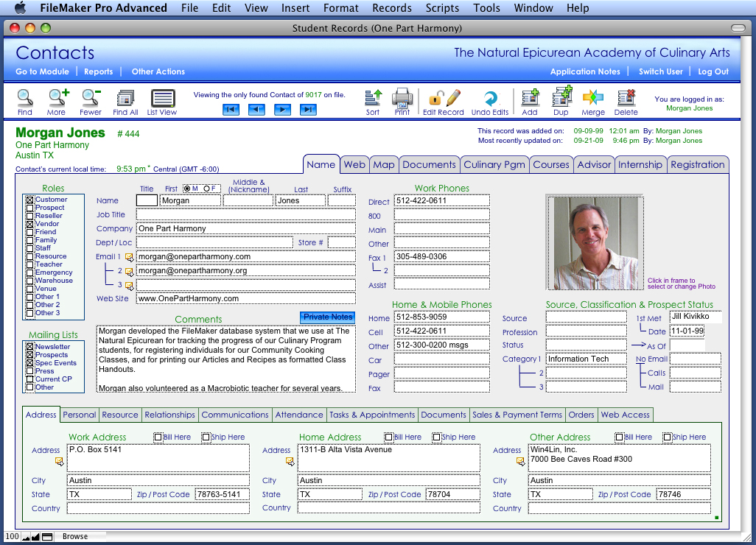Toggle the Vendor role checkbox
Screen dimensions: 756x545
pyautogui.click(x=30, y=224)
